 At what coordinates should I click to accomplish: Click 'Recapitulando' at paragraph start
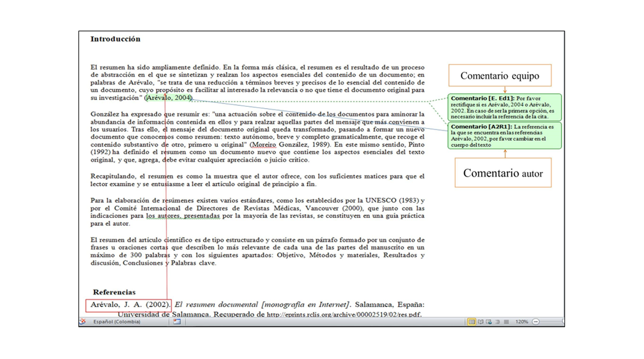coord(113,176)
